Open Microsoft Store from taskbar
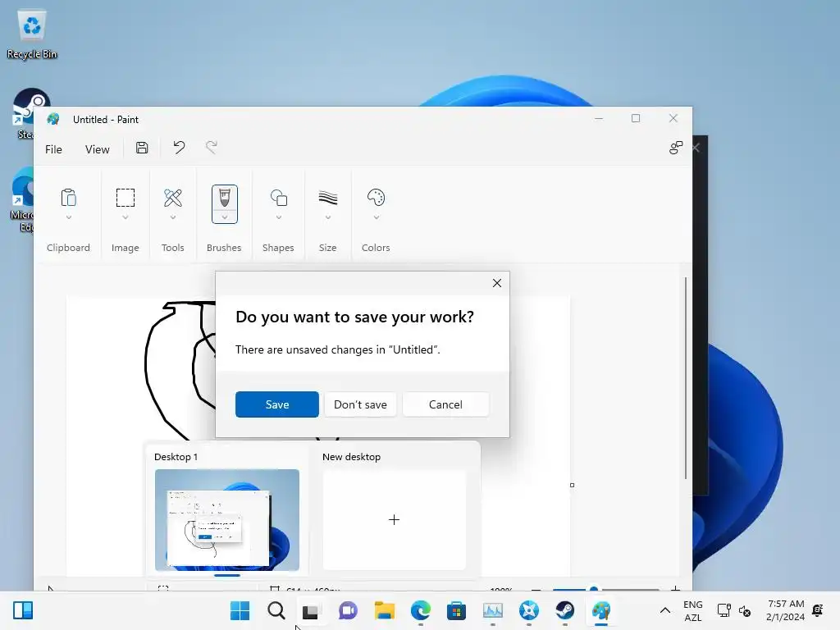840x630 pixels. 456,610
